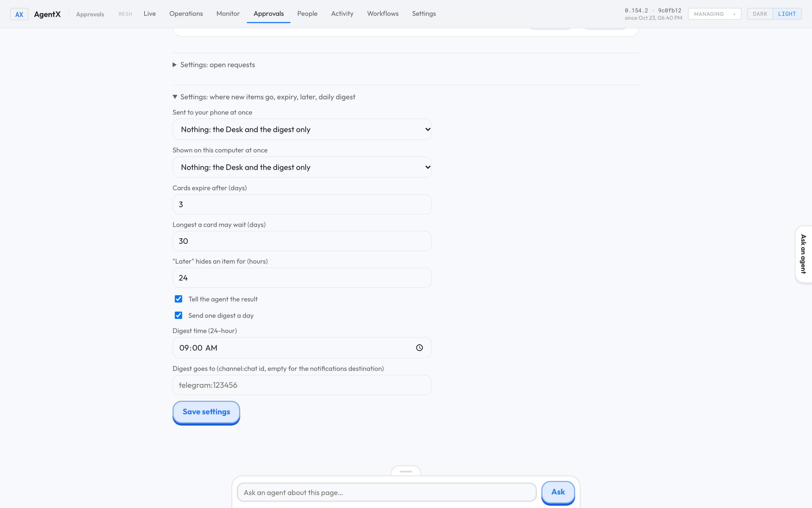Click the MESH label in header
The image size is (812, 508).
pos(125,14)
